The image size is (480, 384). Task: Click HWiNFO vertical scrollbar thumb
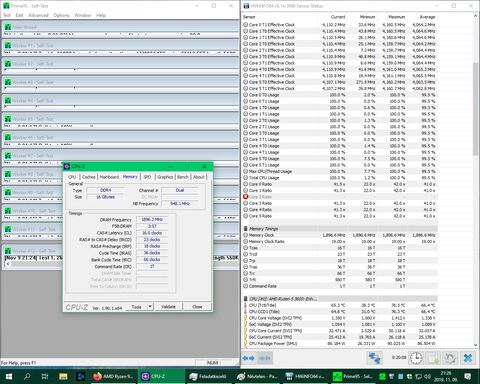click(475, 108)
